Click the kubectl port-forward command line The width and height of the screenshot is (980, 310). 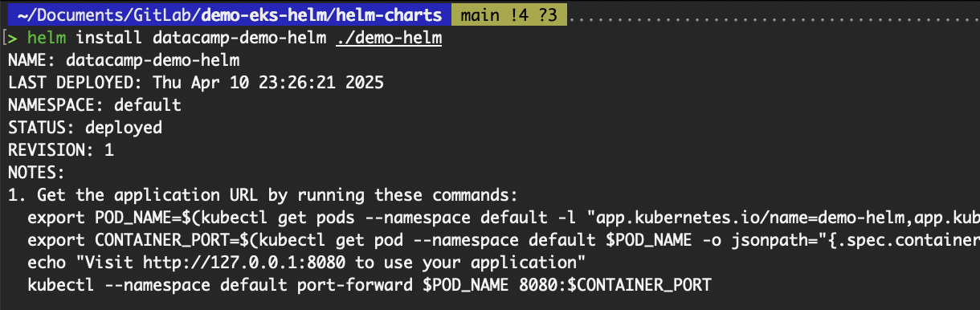[x=370, y=285]
